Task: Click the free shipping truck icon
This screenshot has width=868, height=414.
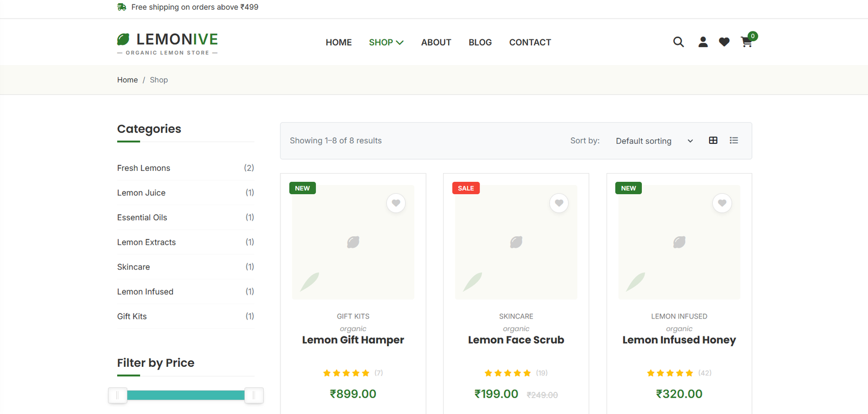Action: coord(122,7)
